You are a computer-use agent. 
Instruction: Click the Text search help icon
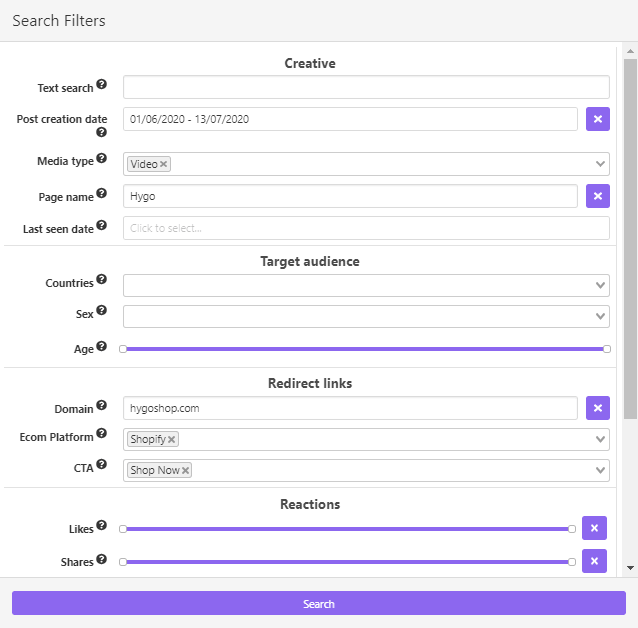101,84
